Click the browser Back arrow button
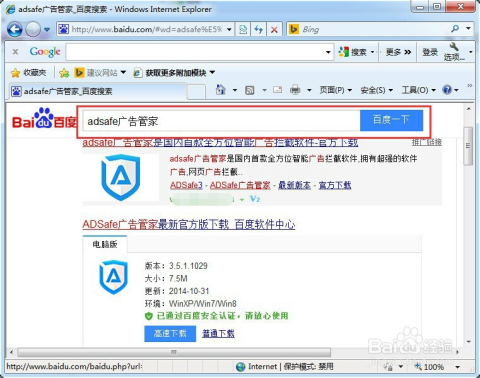 coord(15,30)
